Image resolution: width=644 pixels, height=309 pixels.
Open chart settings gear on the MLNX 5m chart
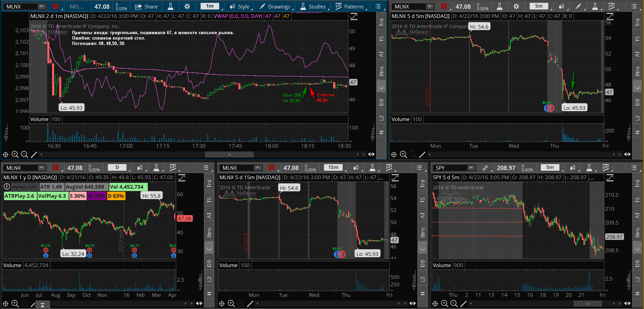click(516, 6)
